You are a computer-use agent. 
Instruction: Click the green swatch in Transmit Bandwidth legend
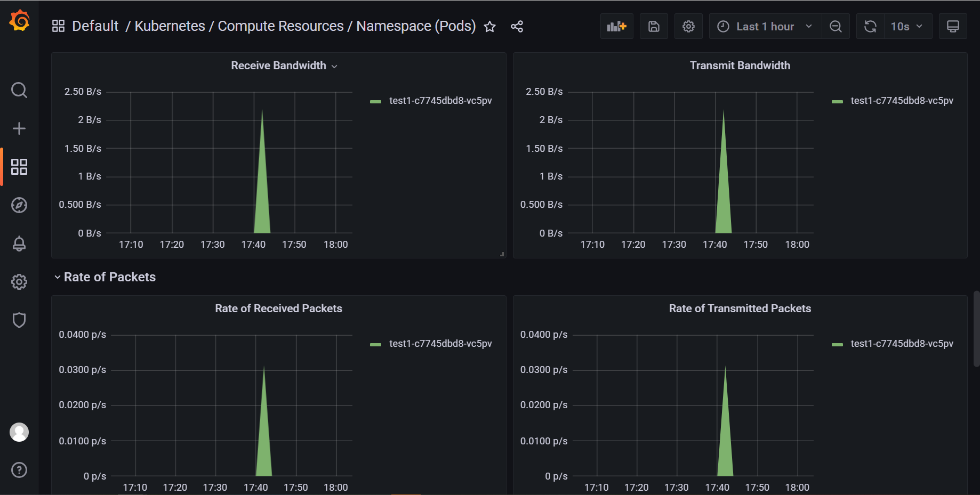coord(837,101)
